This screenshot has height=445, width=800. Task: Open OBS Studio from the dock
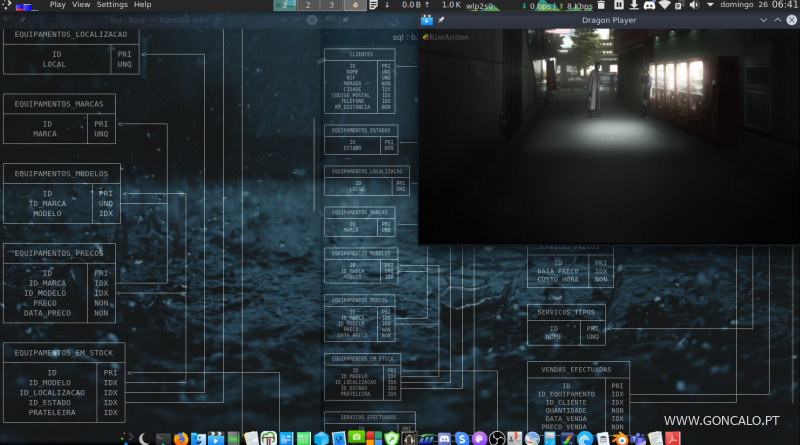click(496, 438)
